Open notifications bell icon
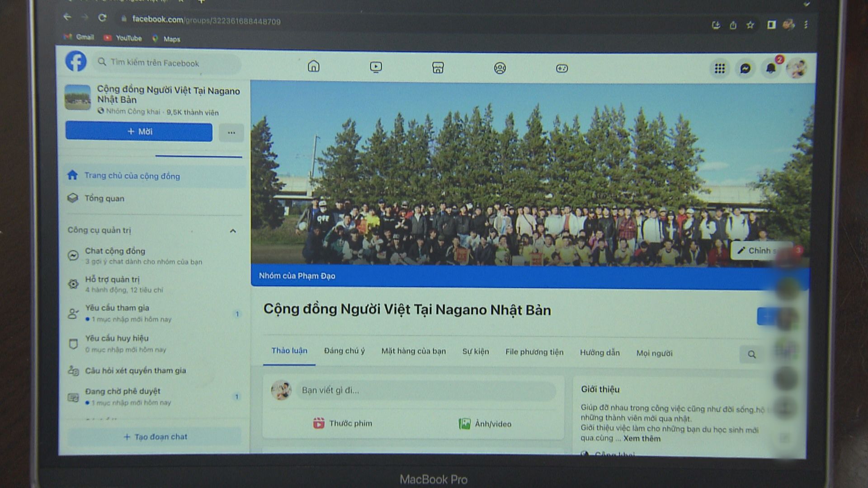 coord(771,68)
